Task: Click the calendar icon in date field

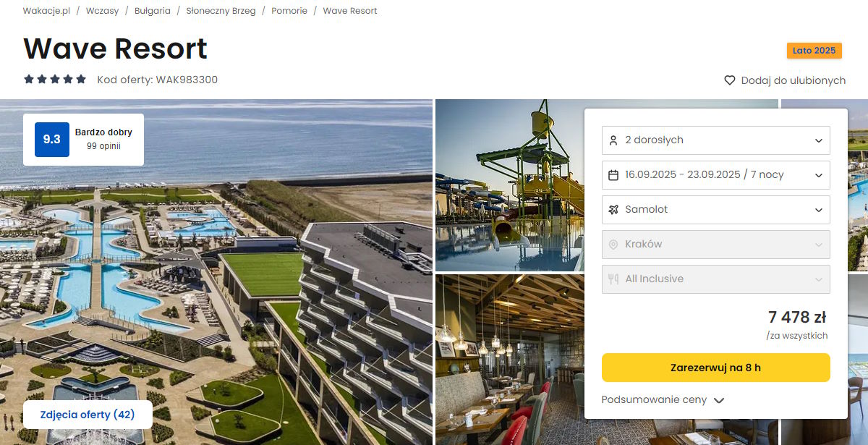Action: click(x=613, y=175)
